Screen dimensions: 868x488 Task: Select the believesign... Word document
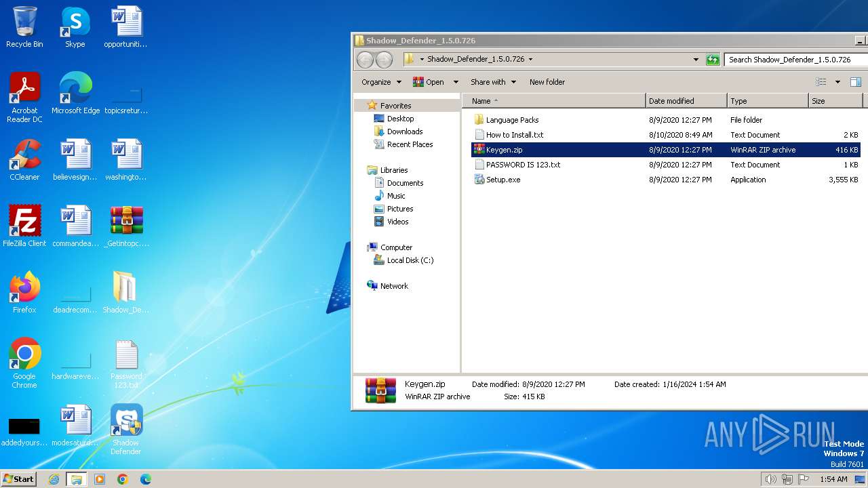coord(75,160)
